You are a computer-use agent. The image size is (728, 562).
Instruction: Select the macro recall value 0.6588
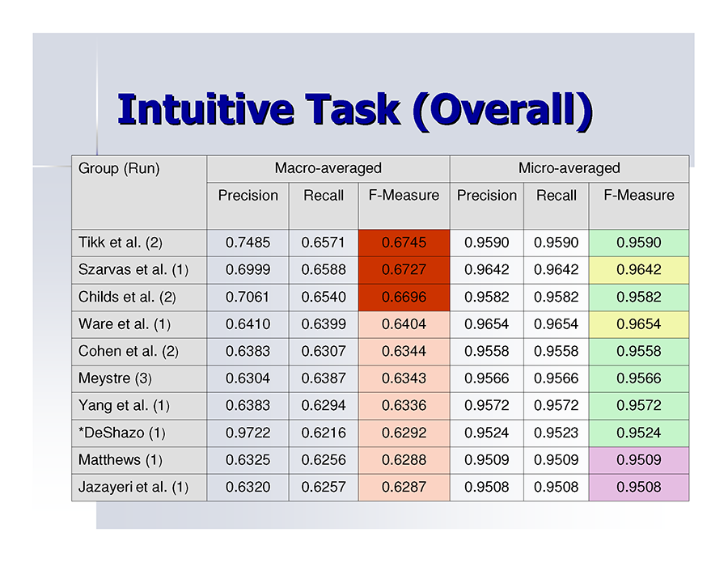(324, 270)
